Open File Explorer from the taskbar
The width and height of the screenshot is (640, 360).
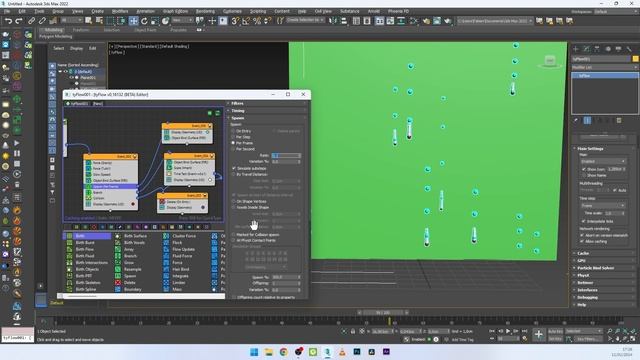269,352
